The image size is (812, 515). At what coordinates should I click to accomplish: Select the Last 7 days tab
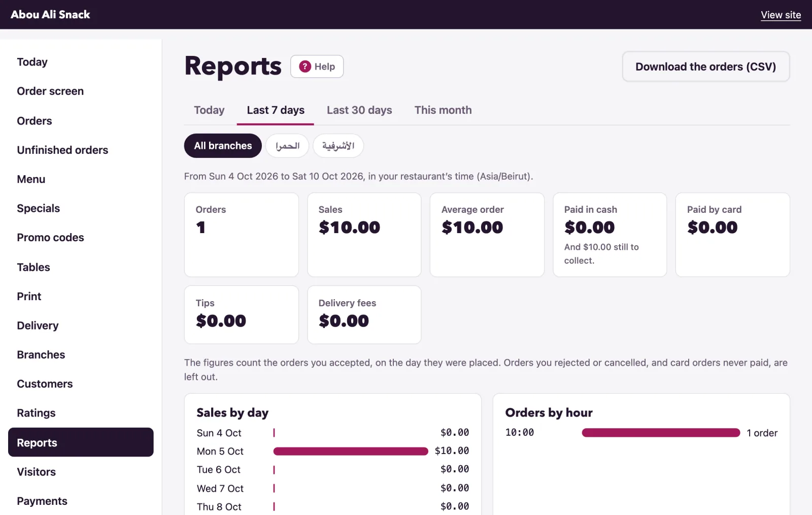click(x=276, y=110)
